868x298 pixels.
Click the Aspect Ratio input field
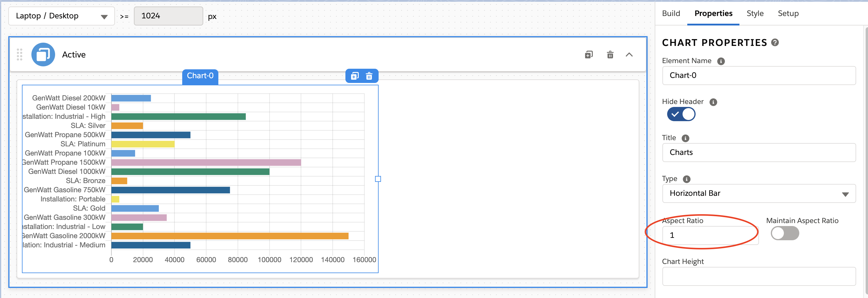(710, 235)
